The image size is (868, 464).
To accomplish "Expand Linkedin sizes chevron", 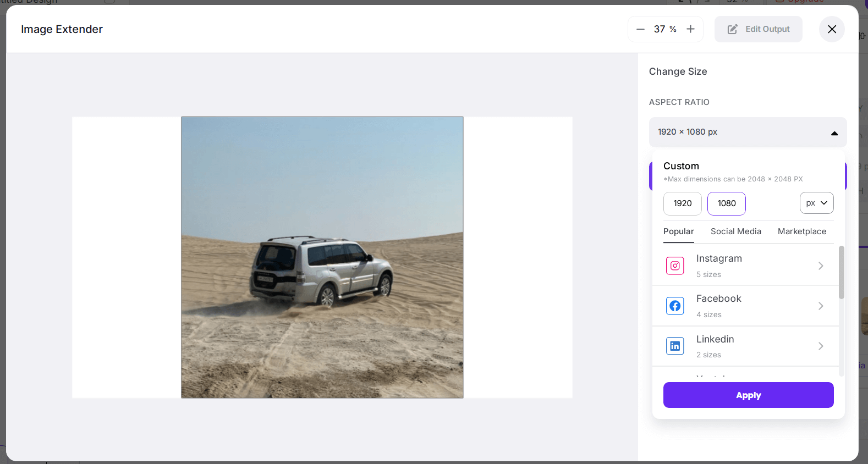I will pos(821,346).
